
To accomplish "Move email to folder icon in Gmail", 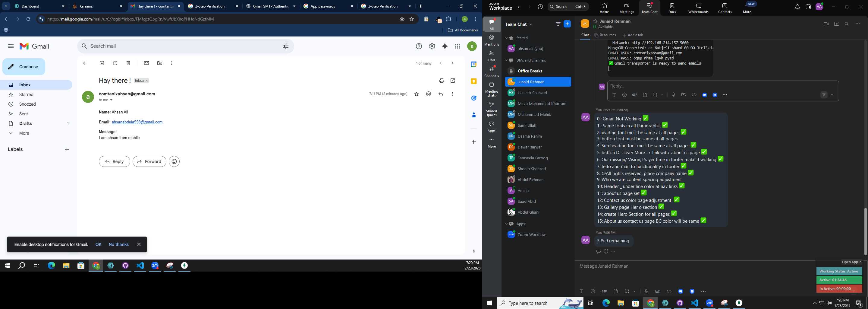I will click(160, 63).
